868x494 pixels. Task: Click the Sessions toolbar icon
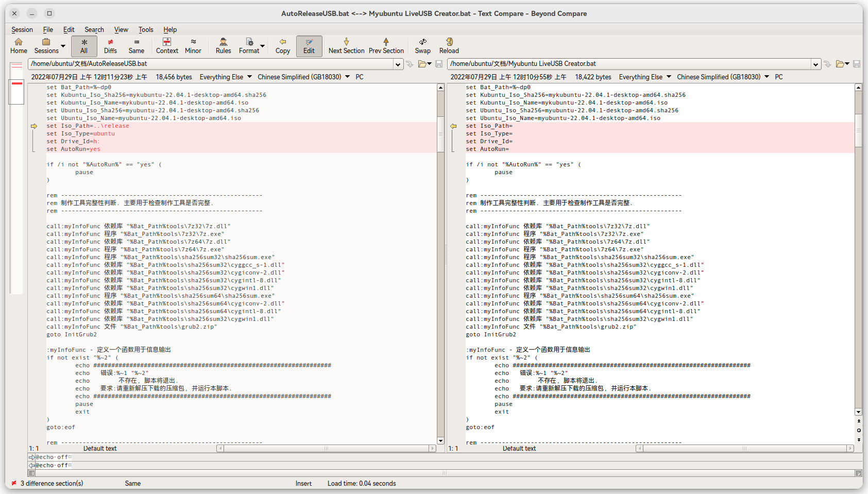46,46
